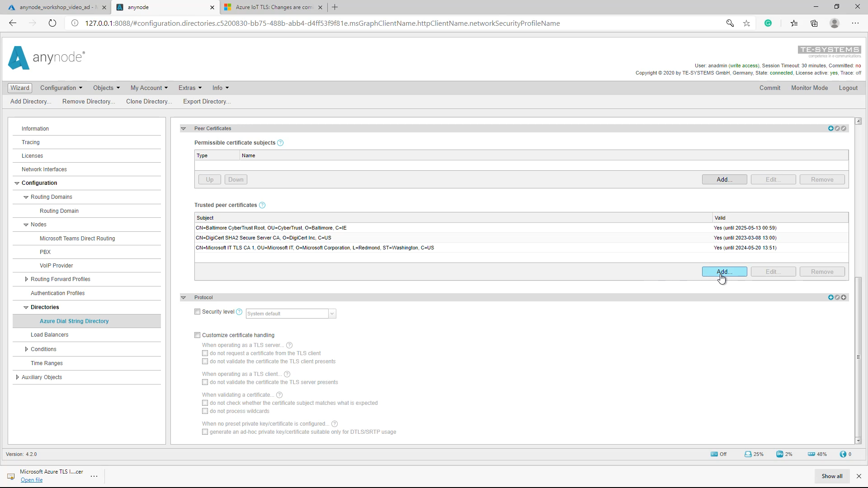The image size is (868, 488).
Task: Toggle 'do not check whether the certificate subject matches'
Action: coord(205,403)
